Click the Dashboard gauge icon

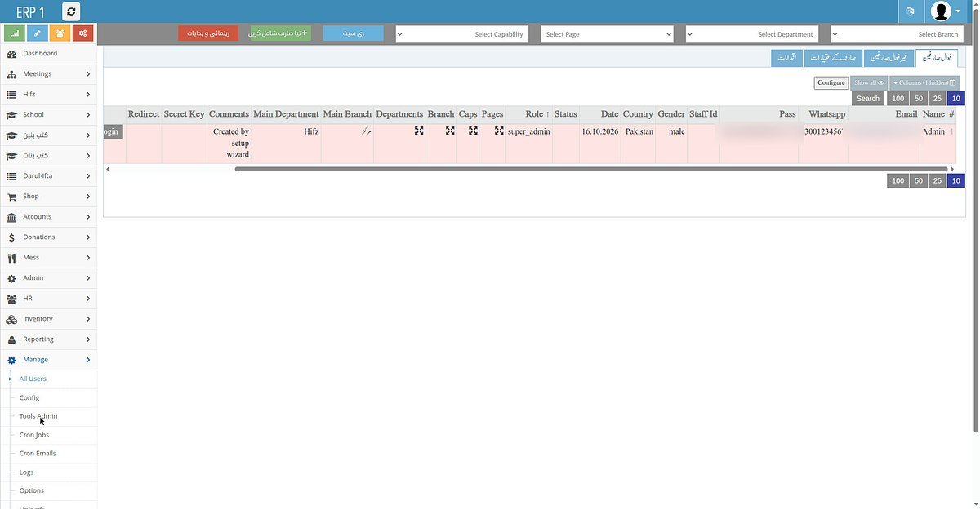click(11, 54)
